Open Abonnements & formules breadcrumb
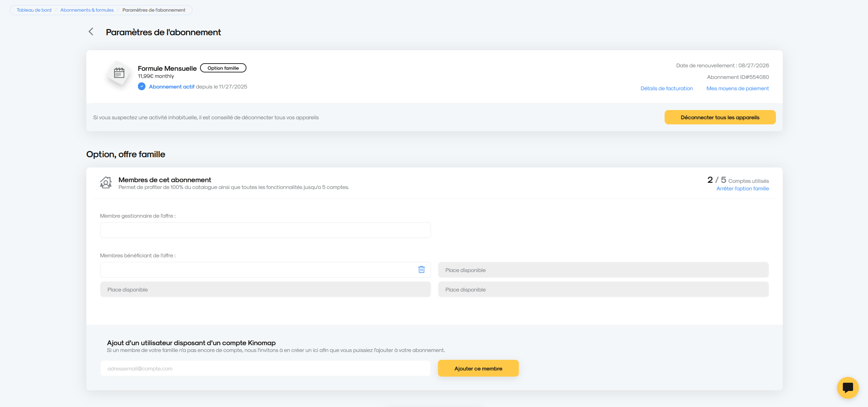This screenshot has width=868, height=407. pos(87,10)
